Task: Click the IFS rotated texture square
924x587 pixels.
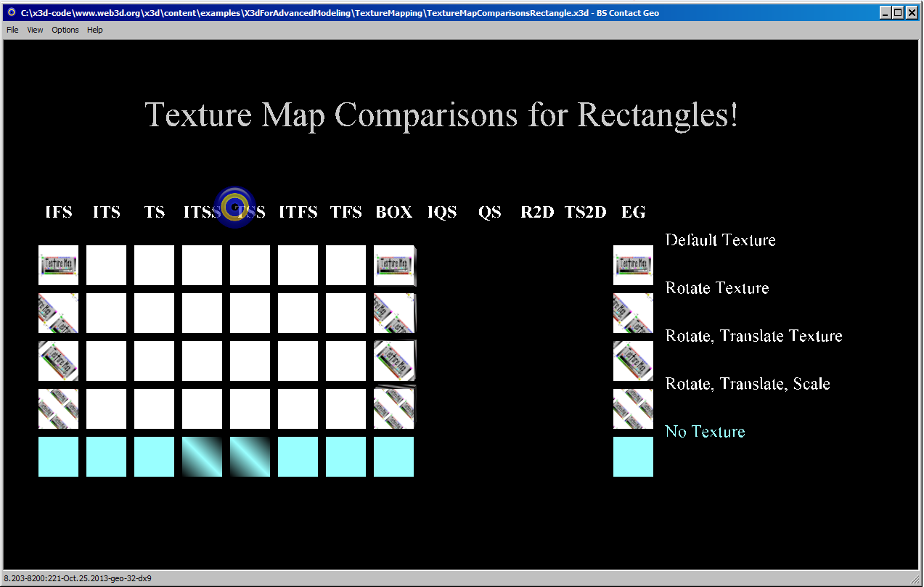Action: tap(58, 313)
